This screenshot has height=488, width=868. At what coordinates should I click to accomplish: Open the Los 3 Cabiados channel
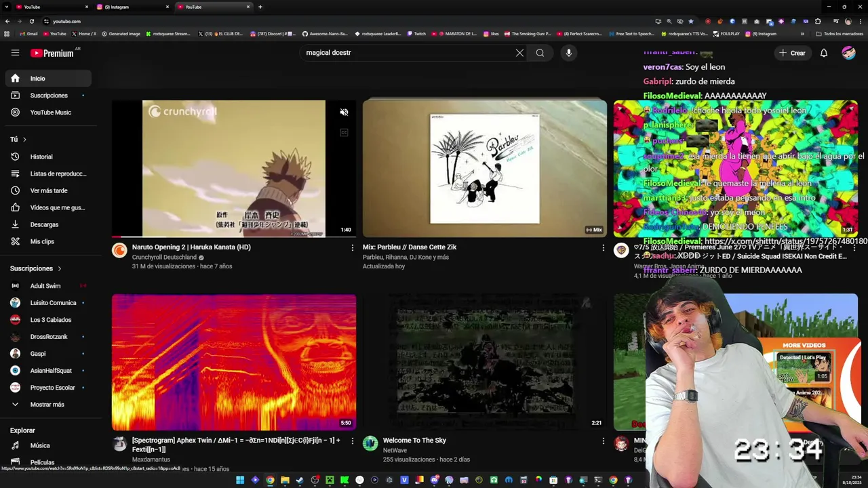click(48, 320)
